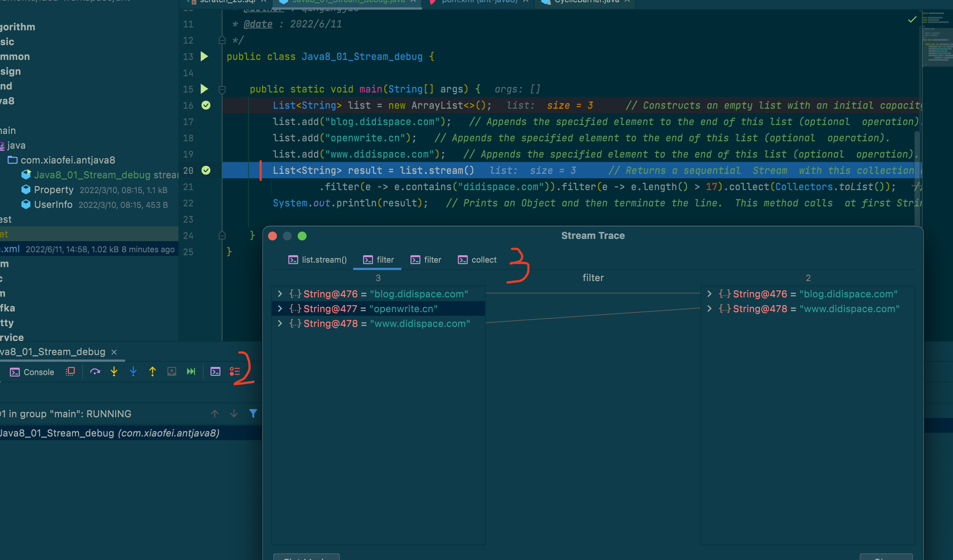This screenshot has width=953, height=560.
Task: Switch to the list.stream() tab
Action: [318, 260]
